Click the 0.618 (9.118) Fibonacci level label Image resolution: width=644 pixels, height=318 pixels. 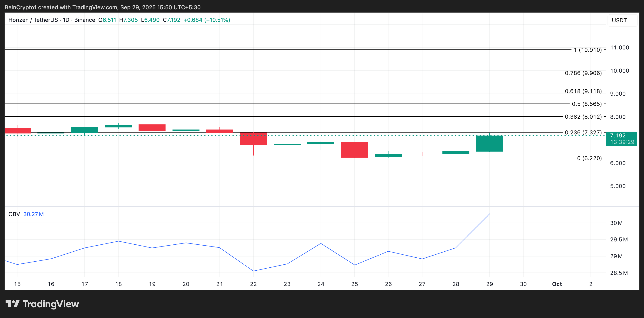pos(583,91)
